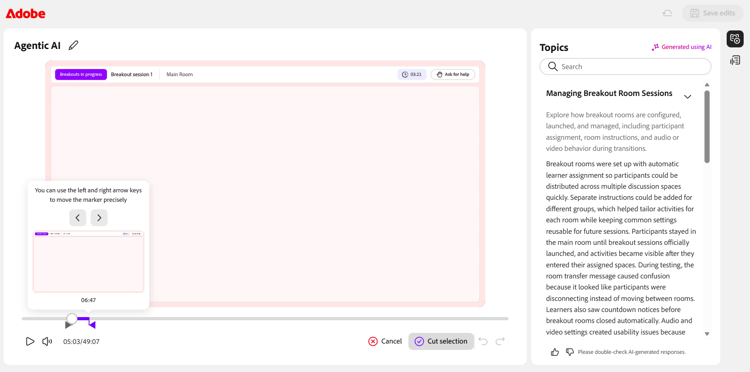Click the undo arrow beside Cut selection
The image size is (750, 372).
[484, 341]
